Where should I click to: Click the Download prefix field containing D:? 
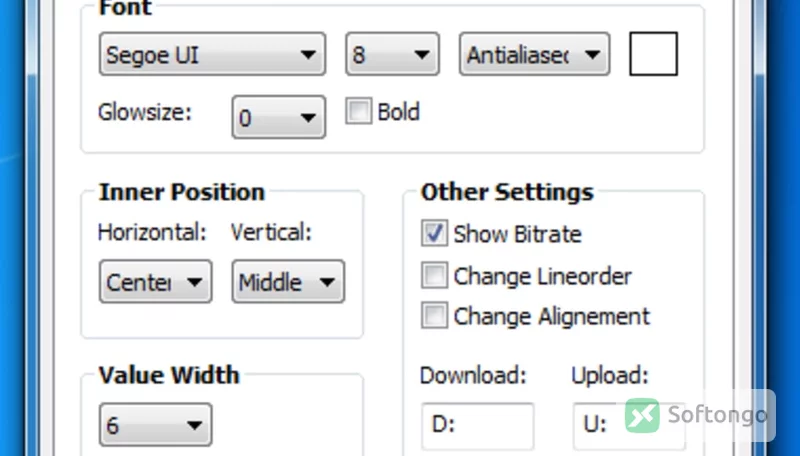pyautogui.click(x=478, y=426)
